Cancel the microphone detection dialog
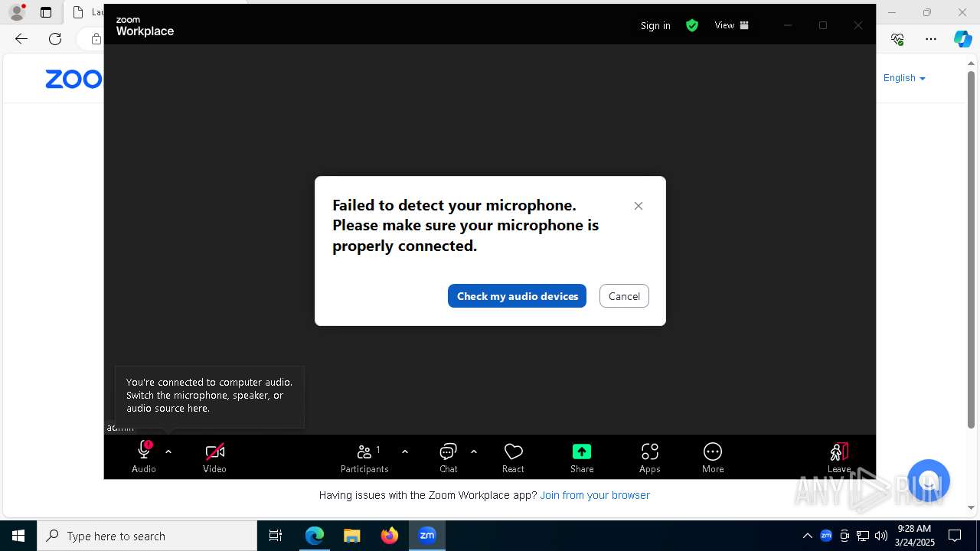This screenshot has height=551, width=980. [x=624, y=296]
